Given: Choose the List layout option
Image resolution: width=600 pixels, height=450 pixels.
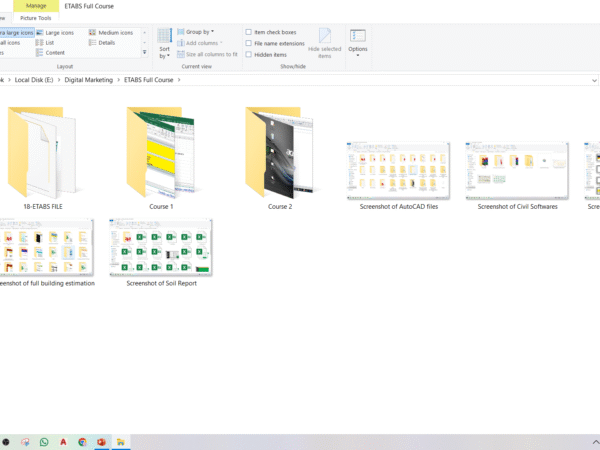Looking at the screenshot, I should coord(45,43).
